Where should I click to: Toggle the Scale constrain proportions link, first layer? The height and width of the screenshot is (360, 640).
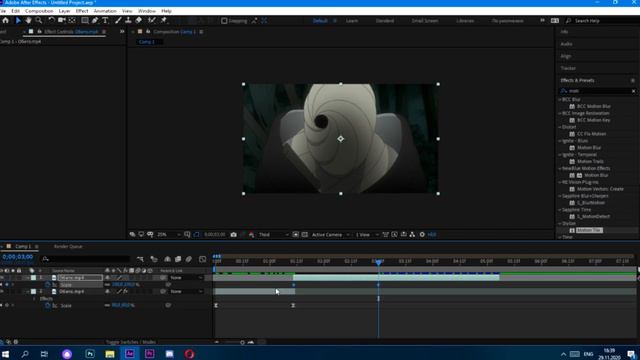click(107, 284)
